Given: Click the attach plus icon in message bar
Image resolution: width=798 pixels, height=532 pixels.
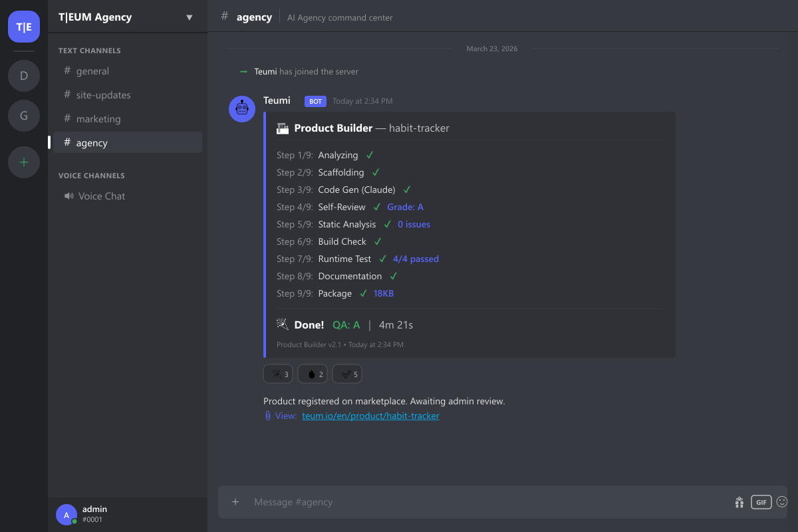Looking at the screenshot, I should click(235, 502).
